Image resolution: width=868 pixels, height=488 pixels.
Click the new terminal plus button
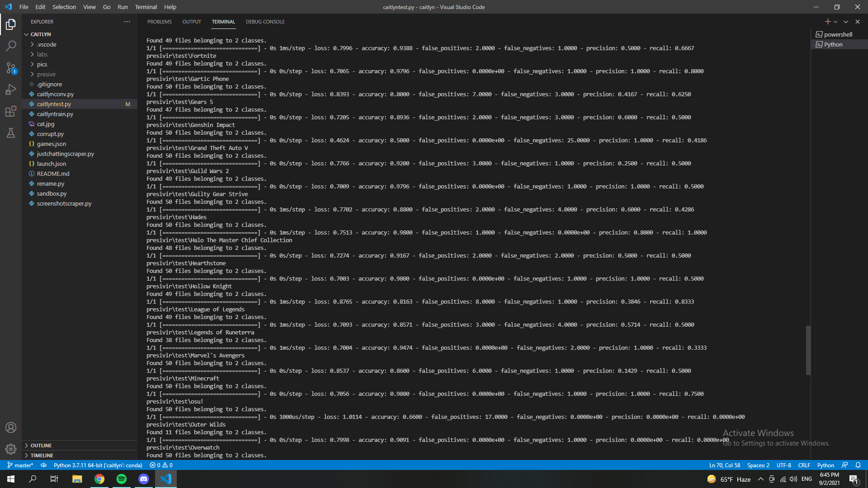point(827,22)
